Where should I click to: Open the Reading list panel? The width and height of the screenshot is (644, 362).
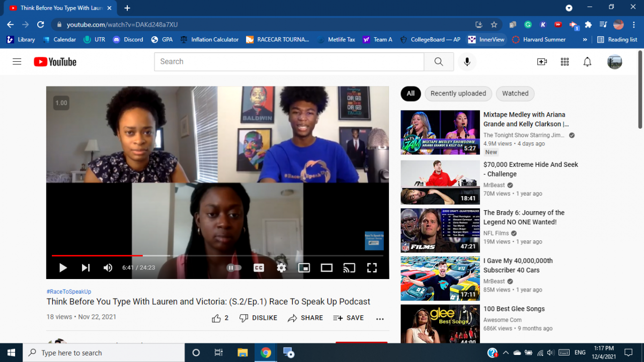click(x=617, y=40)
